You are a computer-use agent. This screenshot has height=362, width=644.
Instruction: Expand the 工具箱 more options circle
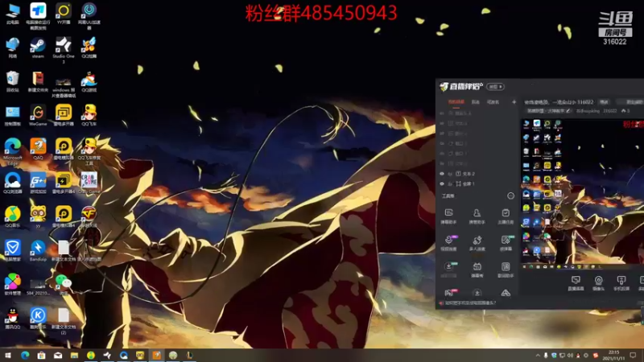click(510, 195)
